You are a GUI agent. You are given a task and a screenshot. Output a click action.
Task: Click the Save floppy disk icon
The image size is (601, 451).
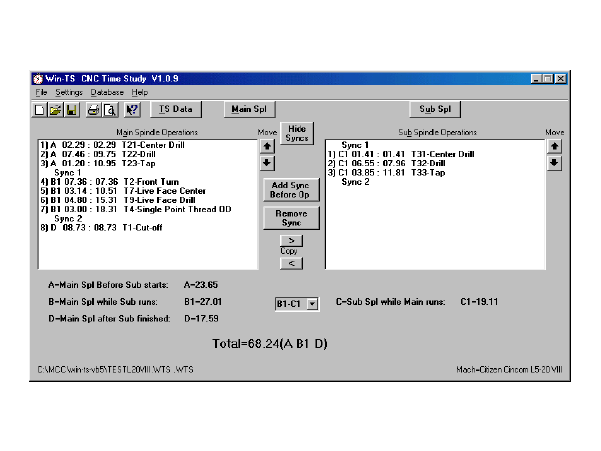(x=70, y=109)
